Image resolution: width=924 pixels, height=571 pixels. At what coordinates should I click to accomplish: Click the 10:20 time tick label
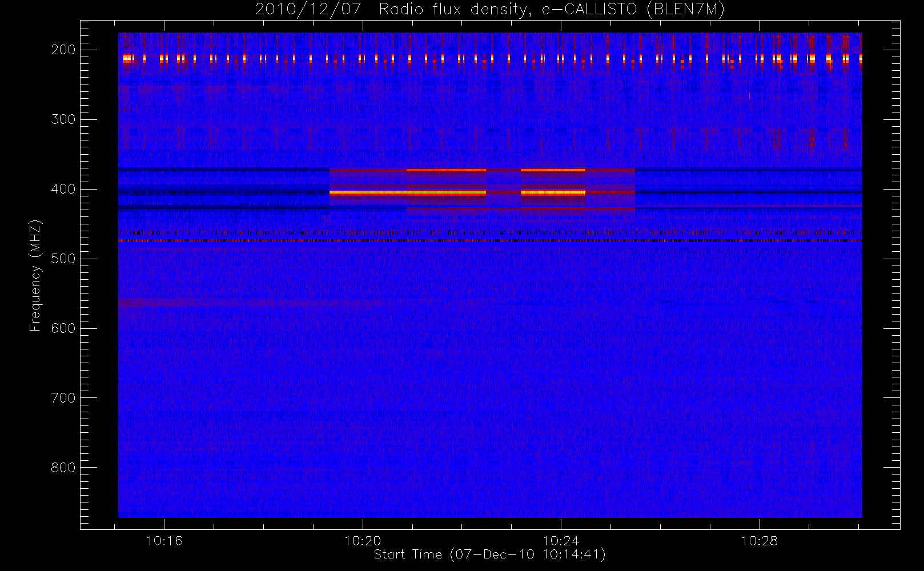click(x=363, y=541)
